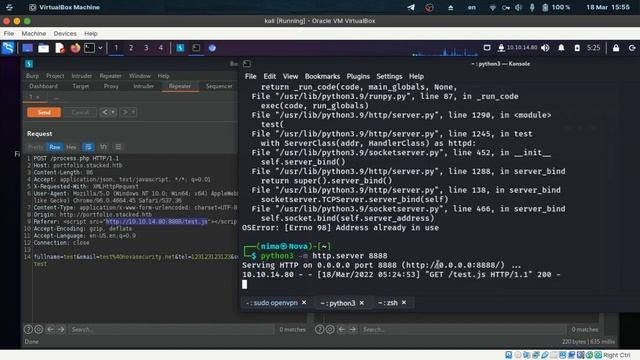Click the Wi-Fi icon in macOS menu bar

(492, 7)
